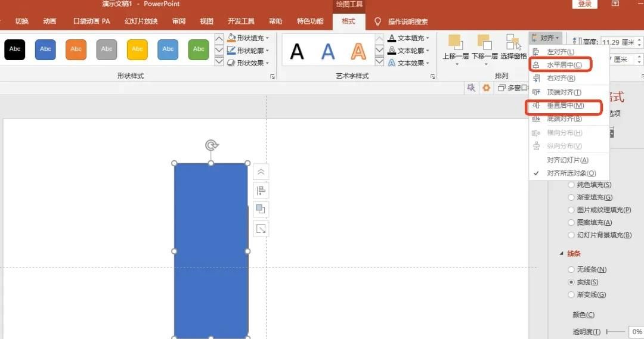Apply the yellow Abc shape style

coord(137,49)
